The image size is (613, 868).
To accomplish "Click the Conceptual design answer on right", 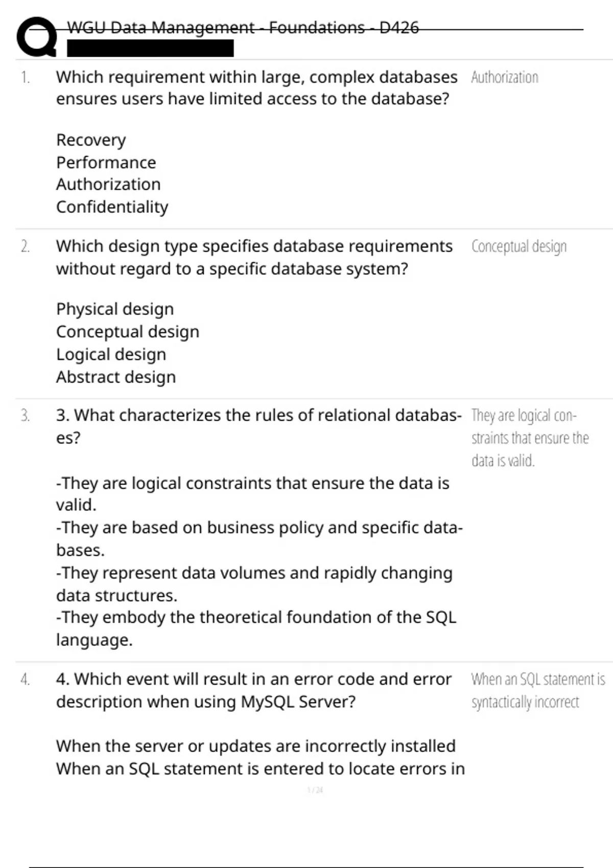I will point(519,247).
